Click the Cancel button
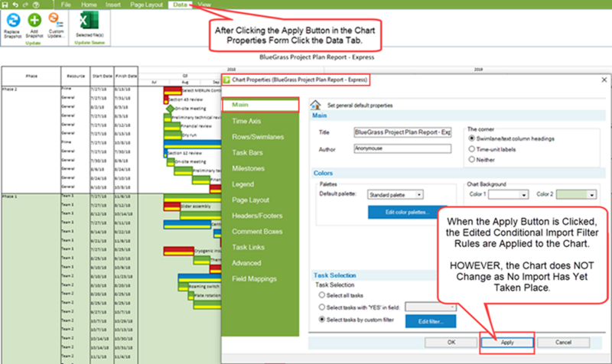 coord(563,343)
